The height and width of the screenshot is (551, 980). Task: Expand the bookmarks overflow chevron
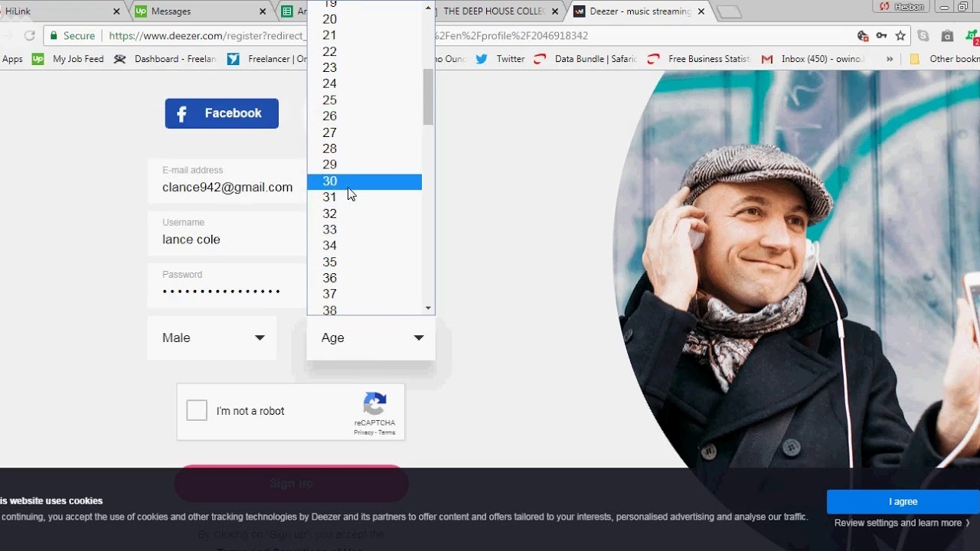click(890, 59)
